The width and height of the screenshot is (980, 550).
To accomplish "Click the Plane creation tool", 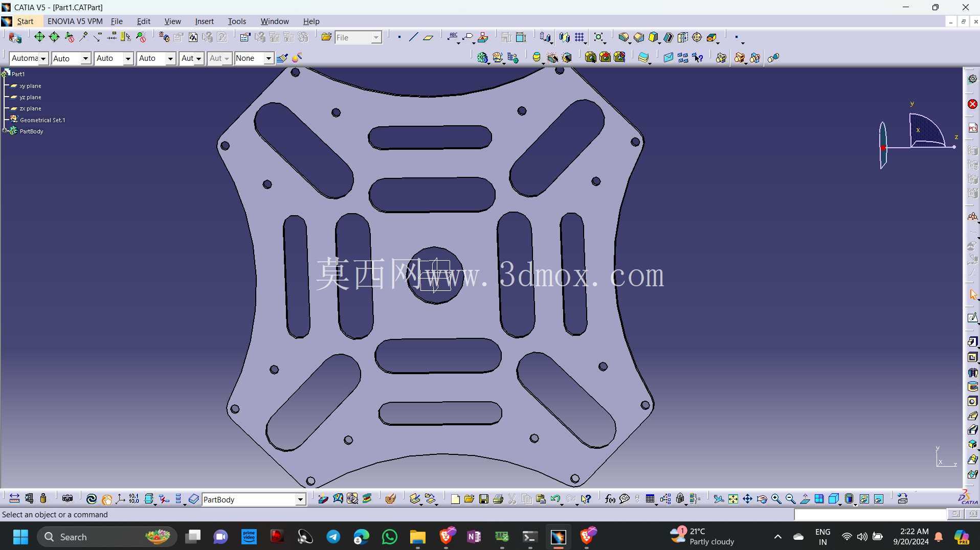I will click(428, 37).
